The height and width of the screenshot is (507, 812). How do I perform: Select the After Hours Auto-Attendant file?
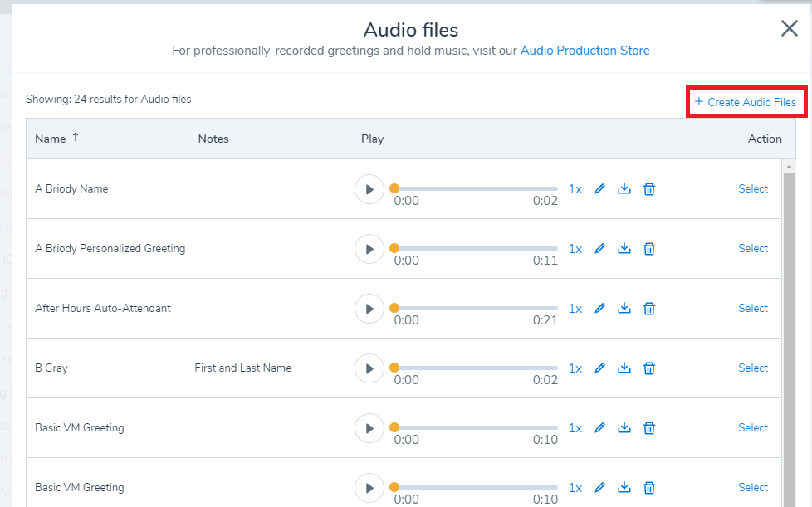(752, 308)
